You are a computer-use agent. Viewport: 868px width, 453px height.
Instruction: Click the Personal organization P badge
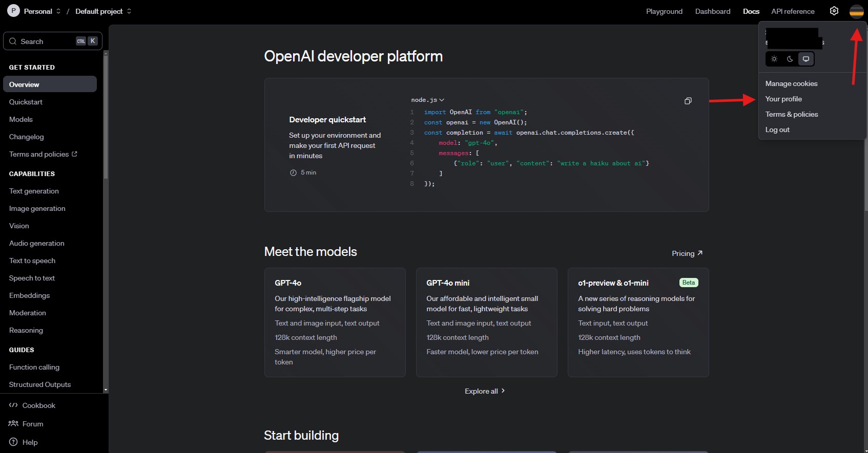(13, 11)
